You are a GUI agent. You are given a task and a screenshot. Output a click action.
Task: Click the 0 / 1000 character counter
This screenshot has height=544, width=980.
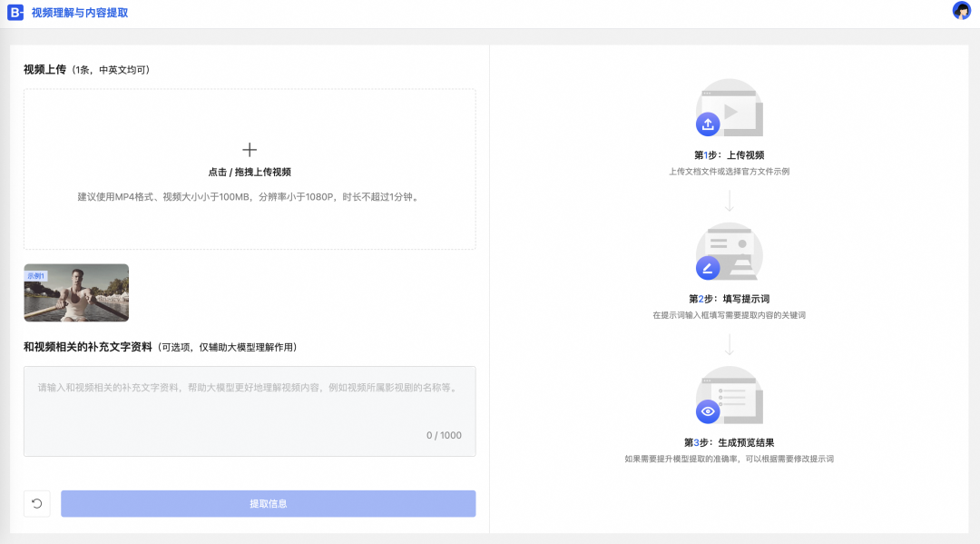tap(444, 435)
